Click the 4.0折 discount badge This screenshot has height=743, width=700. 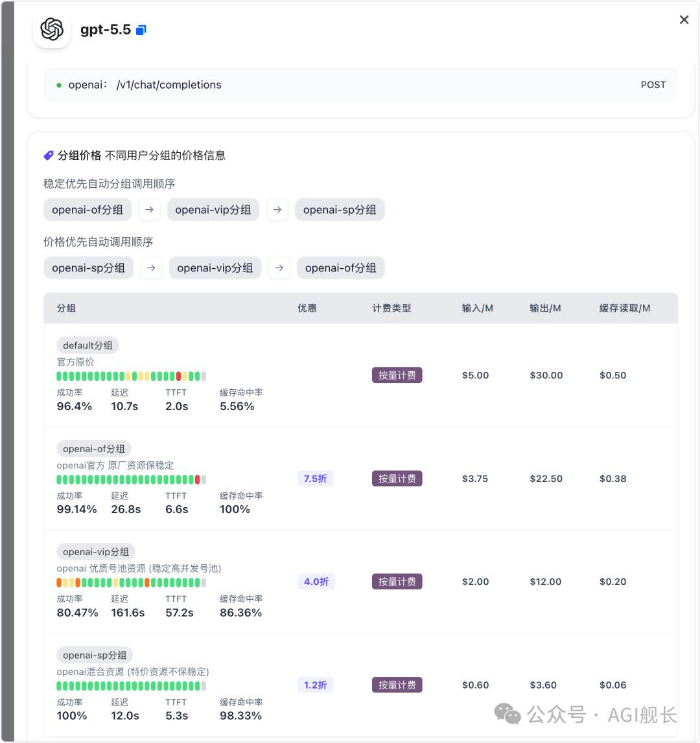point(316,582)
